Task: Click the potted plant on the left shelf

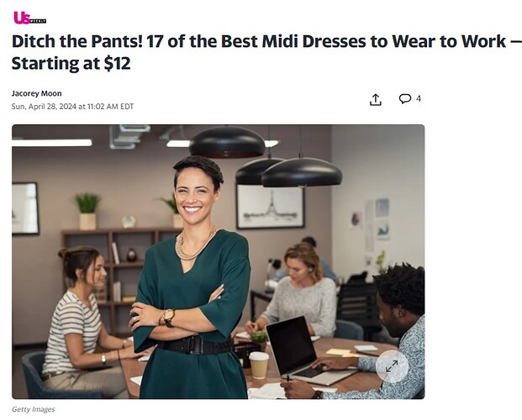Action: click(87, 211)
